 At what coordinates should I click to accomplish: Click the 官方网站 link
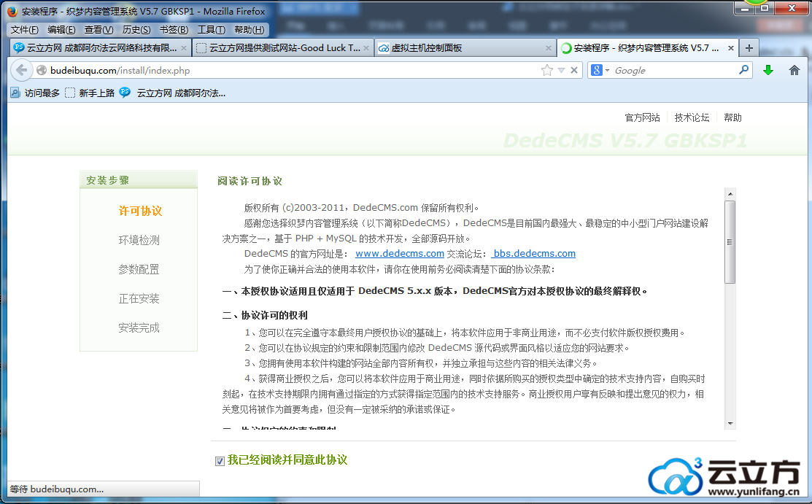[642, 117]
